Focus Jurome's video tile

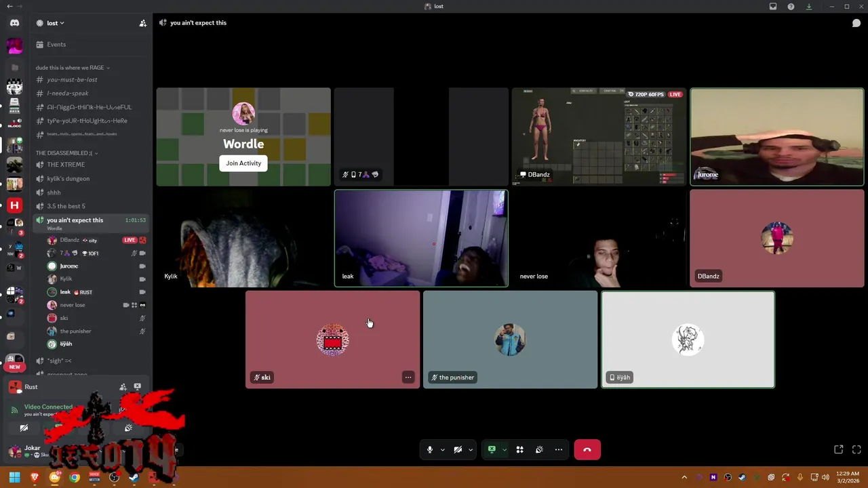pyautogui.click(x=777, y=136)
